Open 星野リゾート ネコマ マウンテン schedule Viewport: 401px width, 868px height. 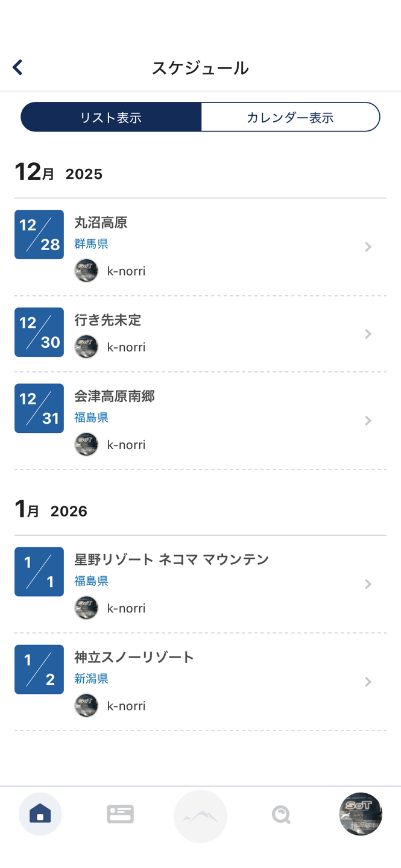tap(171, 559)
